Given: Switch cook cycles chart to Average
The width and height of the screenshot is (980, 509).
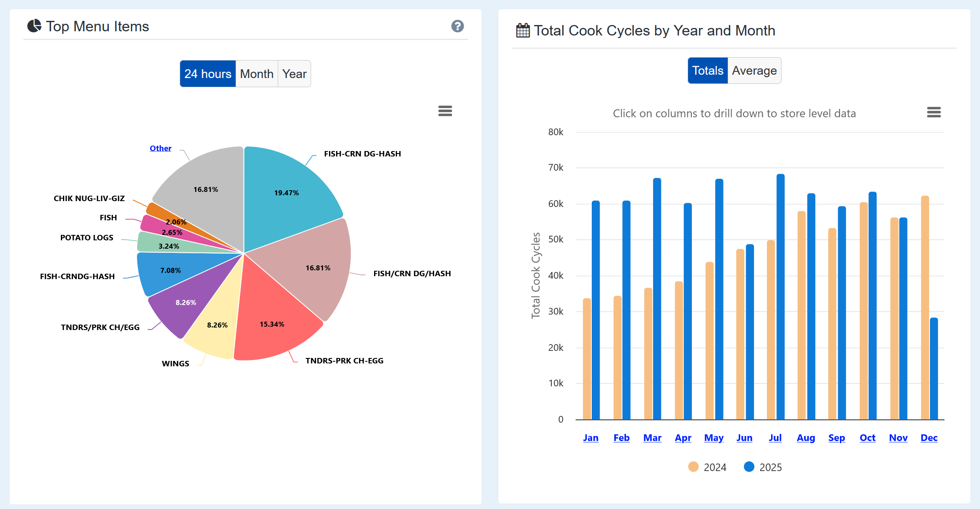Looking at the screenshot, I should 754,71.
